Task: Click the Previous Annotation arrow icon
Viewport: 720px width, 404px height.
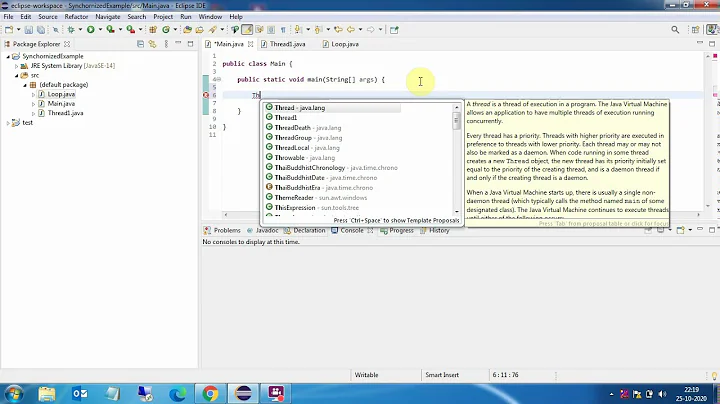Action: [x=318, y=30]
